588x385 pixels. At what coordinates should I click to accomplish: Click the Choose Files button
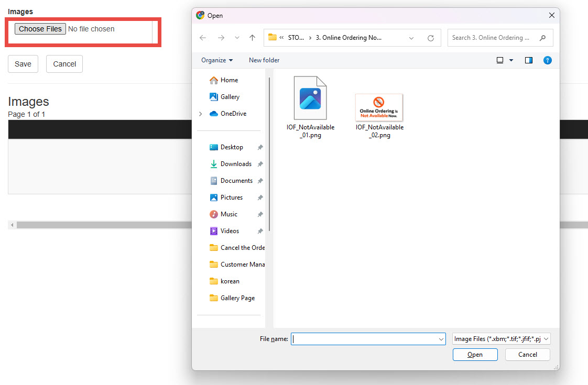pos(40,29)
